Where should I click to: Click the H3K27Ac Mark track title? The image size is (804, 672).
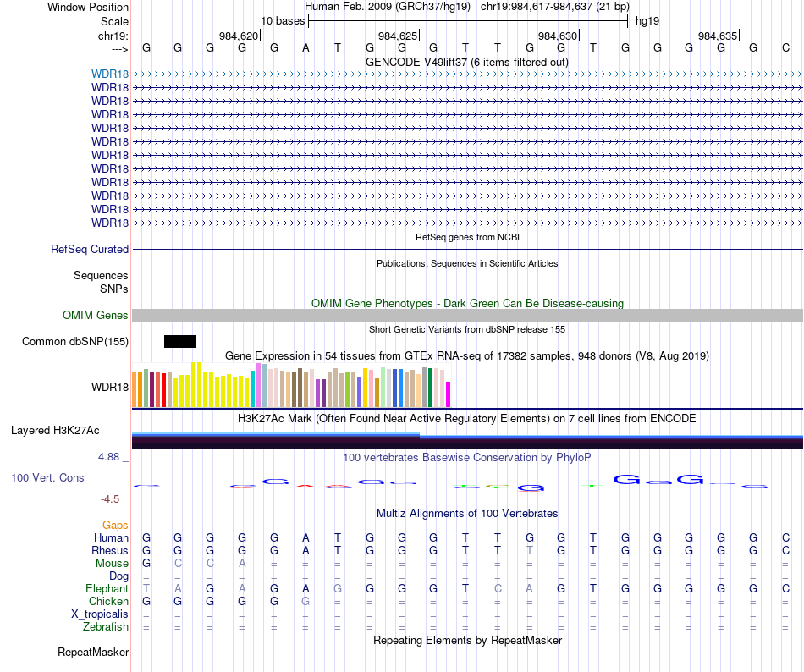(x=467, y=418)
